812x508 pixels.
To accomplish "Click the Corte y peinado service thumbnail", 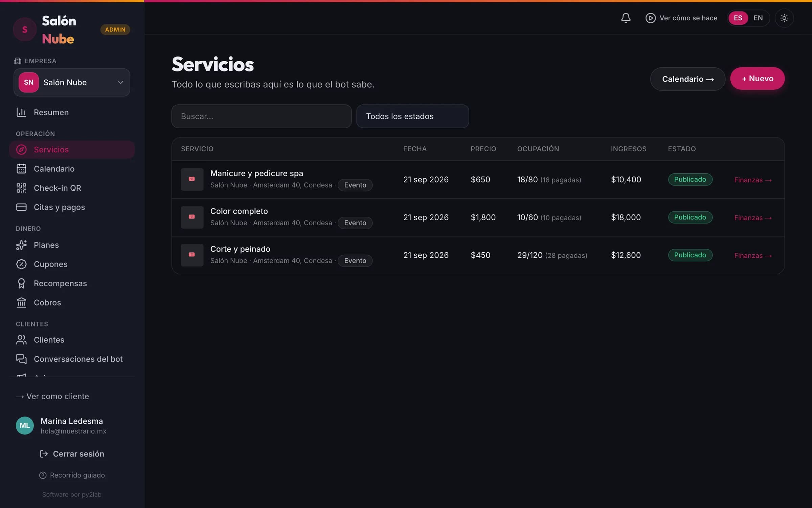I will pyautogui.click(x=192, y=255).
